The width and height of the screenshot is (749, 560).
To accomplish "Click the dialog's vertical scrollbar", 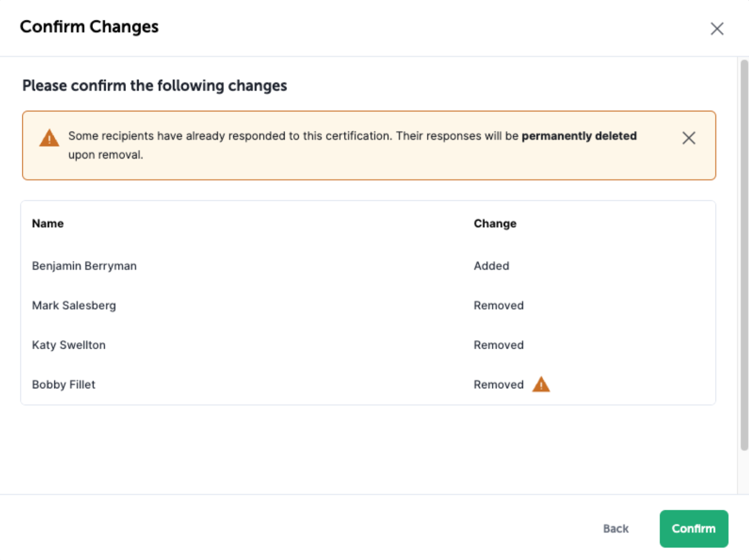I will (x=744, y=254).
